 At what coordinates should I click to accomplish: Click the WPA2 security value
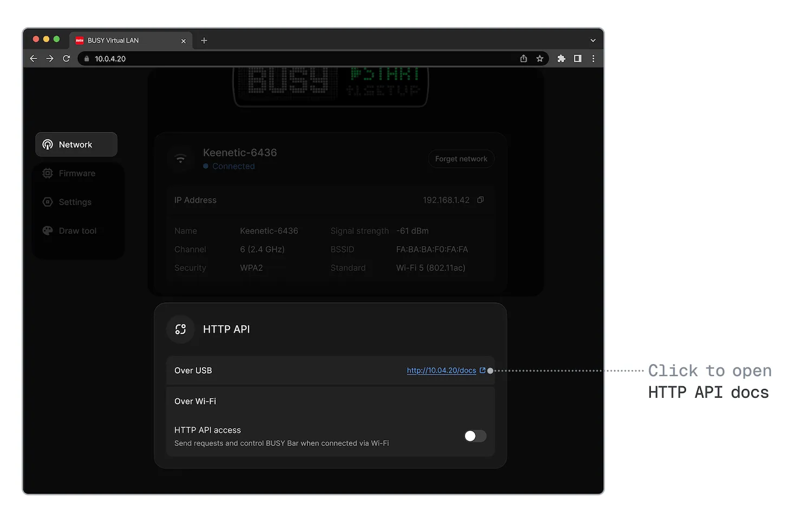pyautogui.click(x=252, y=268)
